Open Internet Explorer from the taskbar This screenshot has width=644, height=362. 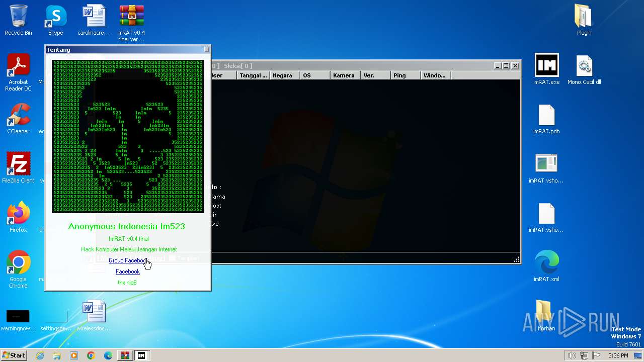[x=40, y=355]
